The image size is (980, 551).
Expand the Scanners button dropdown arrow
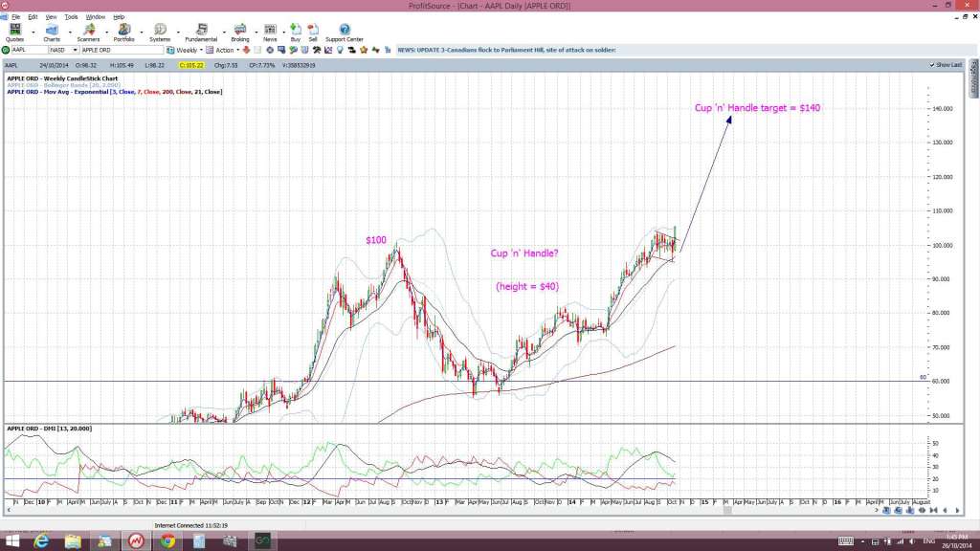tap(106, 32)
